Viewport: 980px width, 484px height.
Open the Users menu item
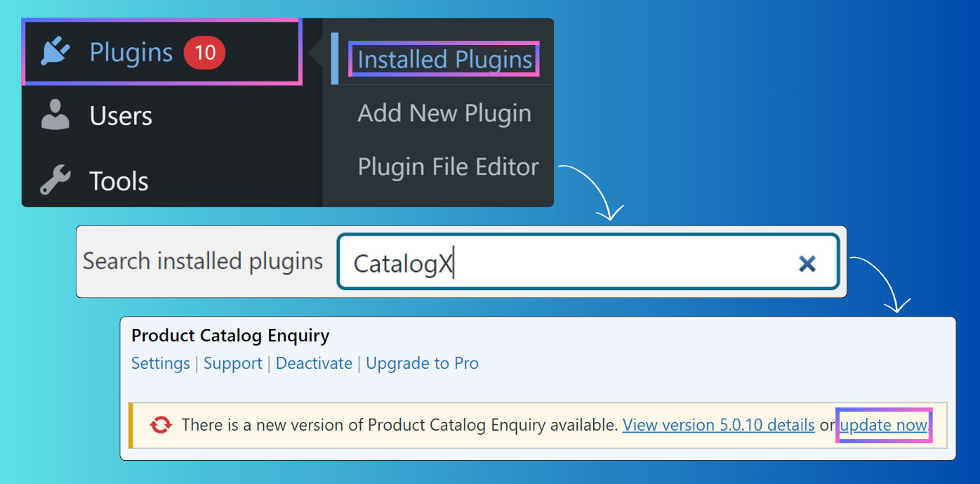(121, 116)
